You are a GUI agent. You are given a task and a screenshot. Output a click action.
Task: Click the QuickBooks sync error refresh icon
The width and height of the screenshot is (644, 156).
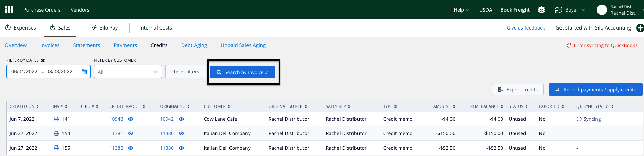[x=569, y=45]
